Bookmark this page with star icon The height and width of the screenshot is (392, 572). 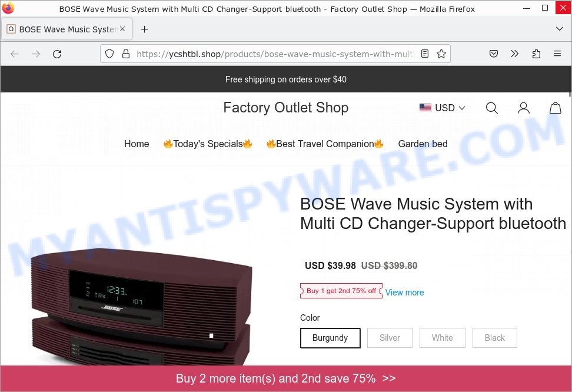pyautogui.click(x=441, y=54)
